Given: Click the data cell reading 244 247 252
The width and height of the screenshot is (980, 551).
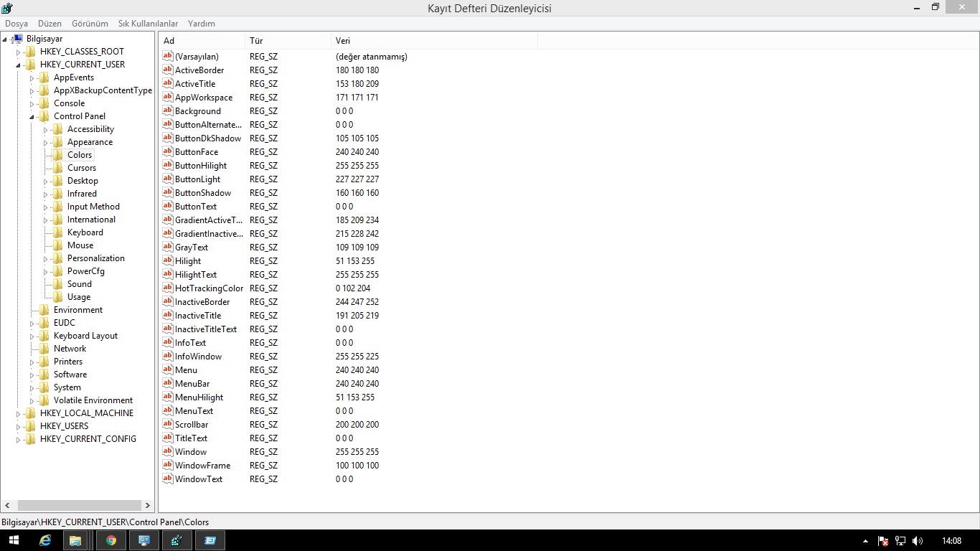Looking at the screenshot, I should point(357,302).
